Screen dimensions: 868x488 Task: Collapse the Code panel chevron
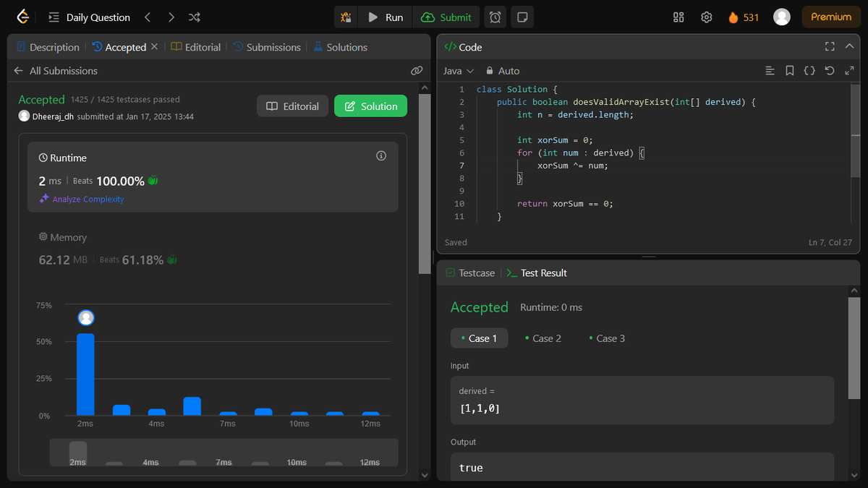point(849,47)
